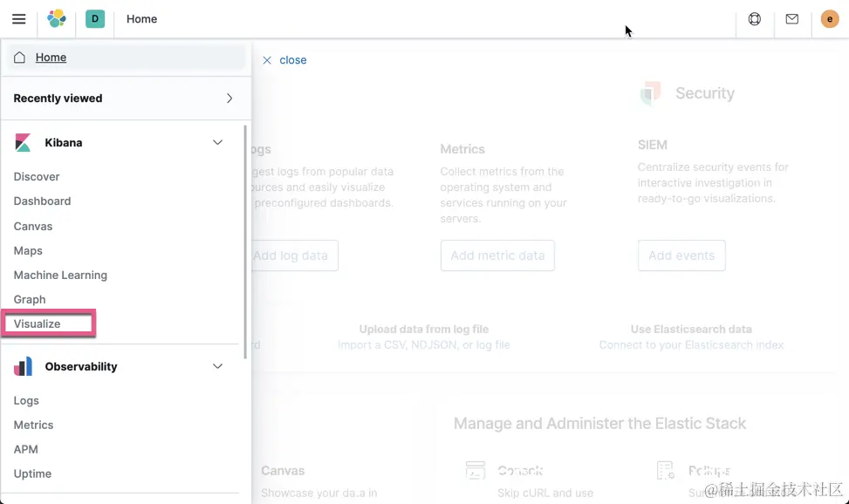Open the D space selector avatar
The height and width of the screenshot is (504, 849).
pos(95,19)
